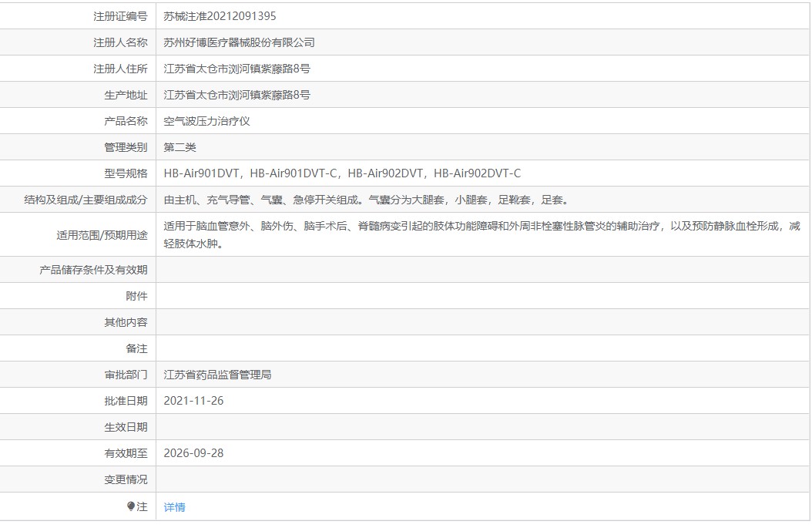Click the 变更情况 label

click(126, 479)
